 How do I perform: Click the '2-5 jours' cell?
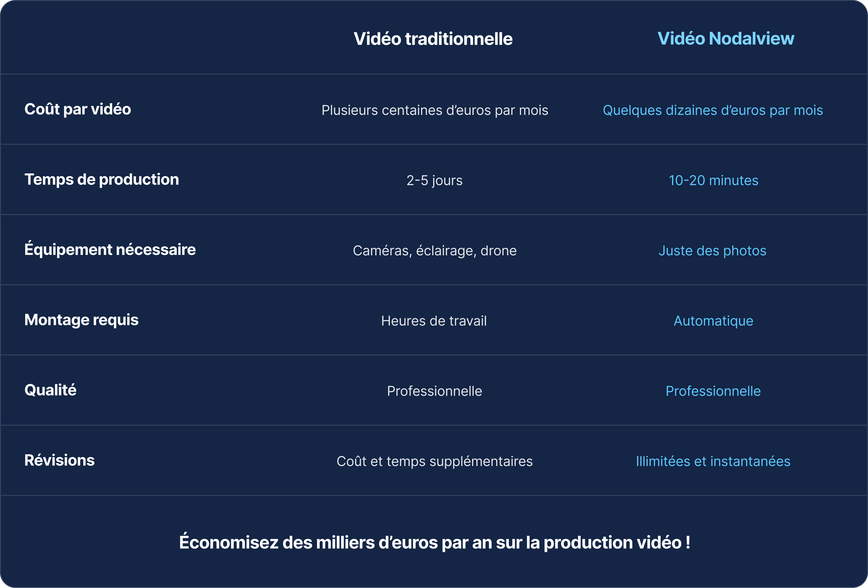[434, 180]
